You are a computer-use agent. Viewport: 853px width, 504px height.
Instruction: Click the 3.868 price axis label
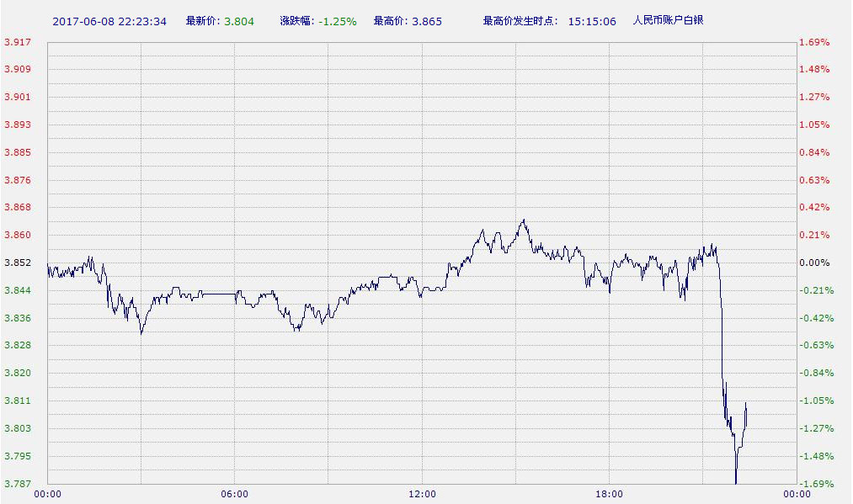coord(18,207)
